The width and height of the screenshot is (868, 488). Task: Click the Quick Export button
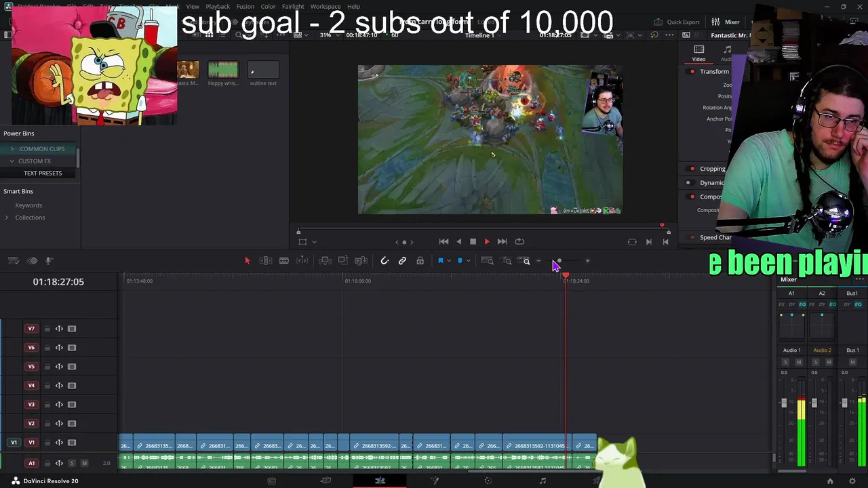676,22
